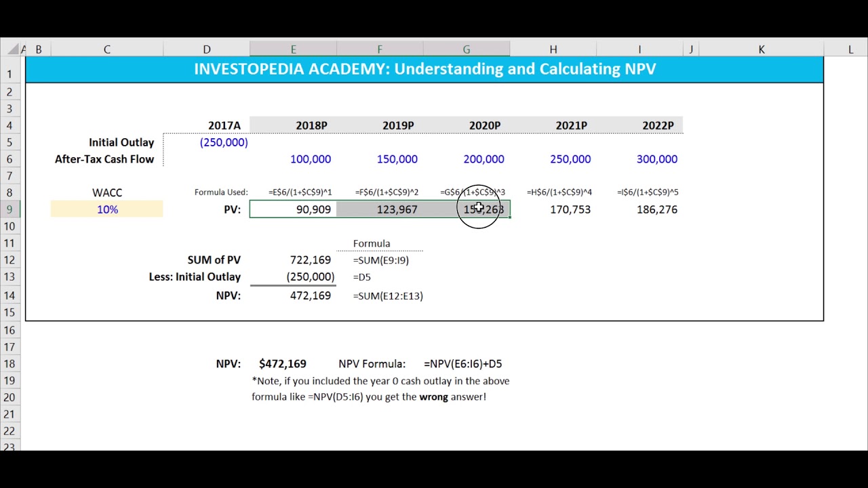Click the Less: Initial Outlay label
This screenshot has height=488, width=868.
tap(195, 277)
